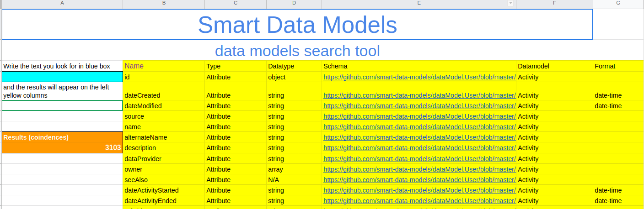Open the schema link for dateActivityEnded

419,201
